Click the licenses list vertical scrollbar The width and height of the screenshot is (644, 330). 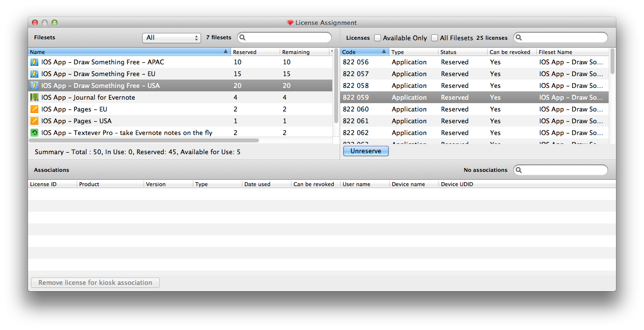[613, 61]
